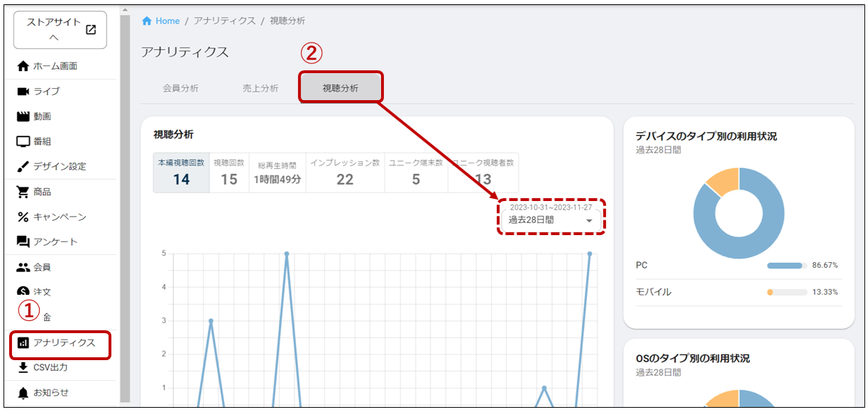Click アナリティクス in the breadcrumb
This screenshot has width=868, height=412.
[x=224, y=21]
